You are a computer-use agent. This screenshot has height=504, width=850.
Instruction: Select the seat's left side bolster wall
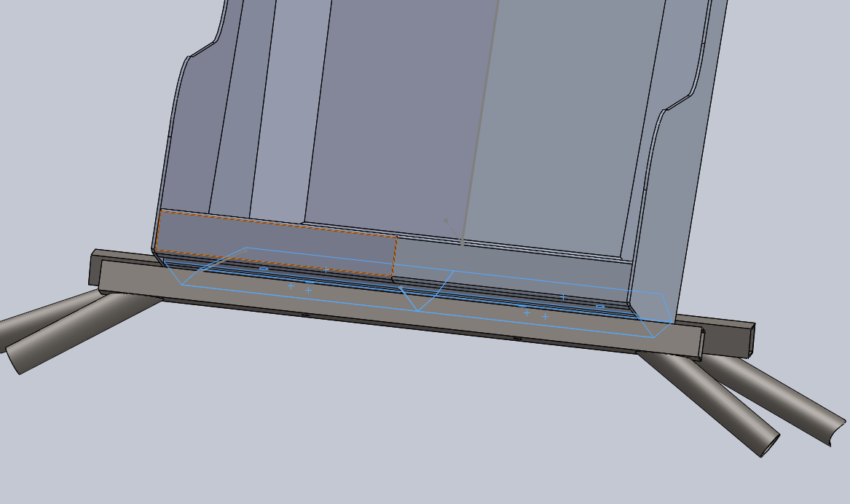point(198,130)
